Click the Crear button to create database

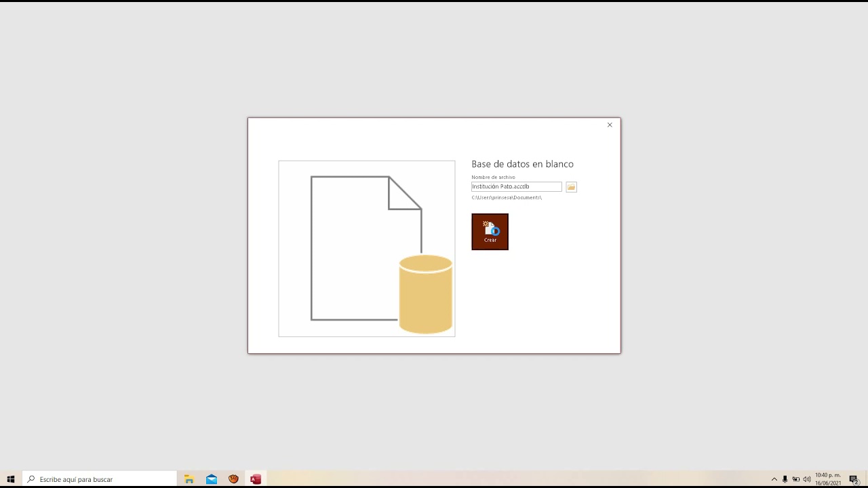click(x=490, y=232)
